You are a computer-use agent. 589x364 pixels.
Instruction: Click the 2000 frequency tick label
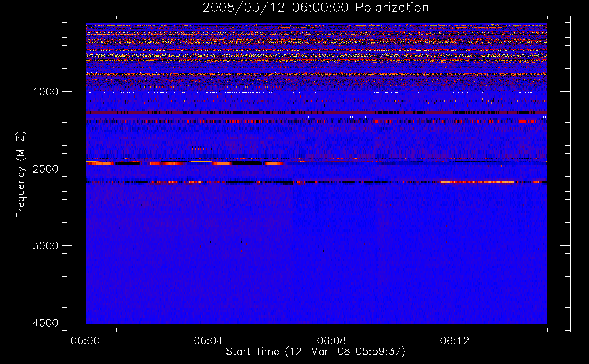point(46,169)
